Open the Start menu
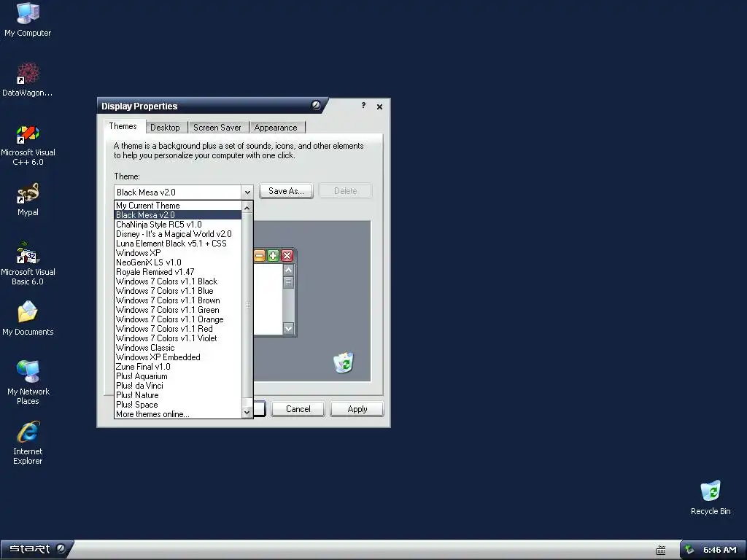Screen dimensions: 747x560 pyautogui.click(x=36, y=549)
